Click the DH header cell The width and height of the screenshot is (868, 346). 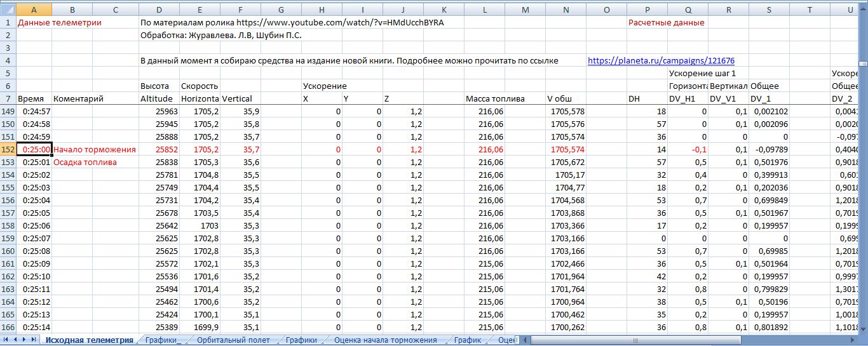point(647,98)
